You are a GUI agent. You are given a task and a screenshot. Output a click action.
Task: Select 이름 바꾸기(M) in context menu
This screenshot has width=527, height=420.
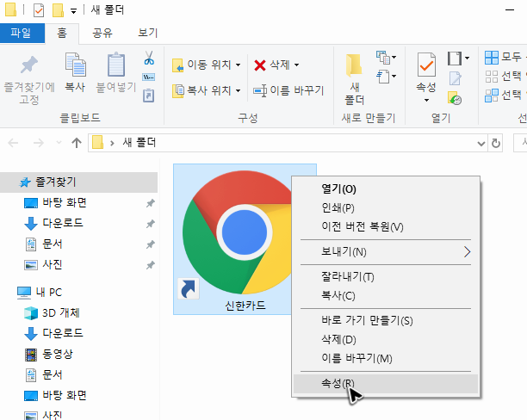tap(386, 358)
